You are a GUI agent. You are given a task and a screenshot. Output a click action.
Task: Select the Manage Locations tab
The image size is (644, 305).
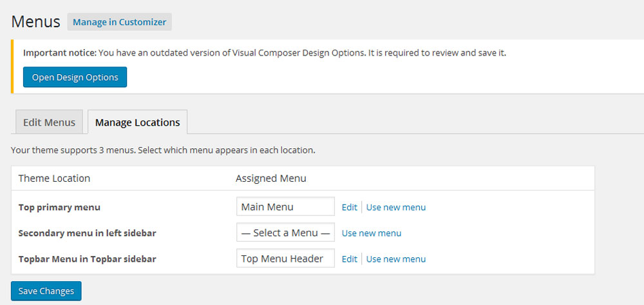[x=137, y=123]
